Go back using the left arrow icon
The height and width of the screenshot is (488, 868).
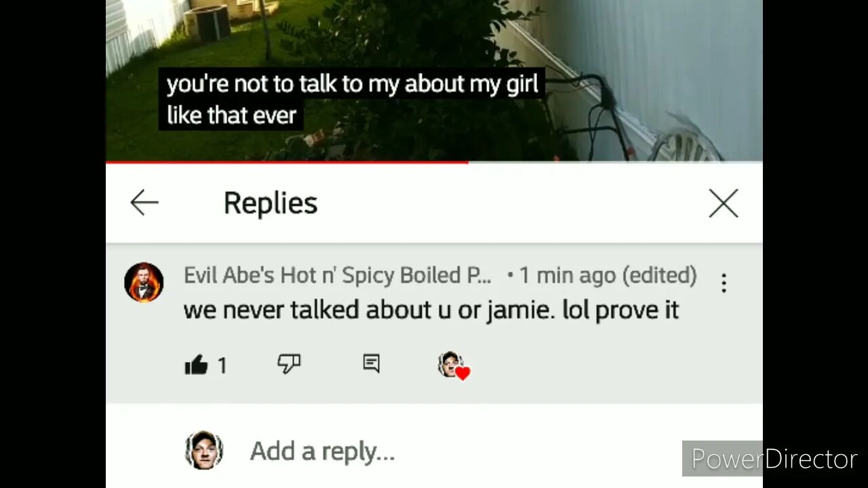coord(144,203)
